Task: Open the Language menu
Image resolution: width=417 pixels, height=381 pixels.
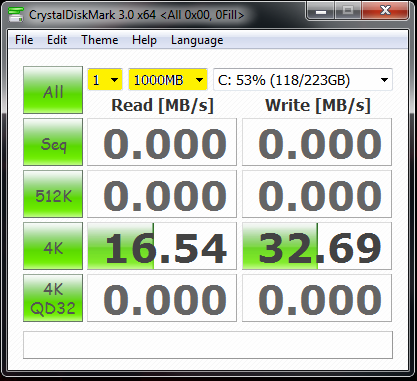Action: [197, 40]
